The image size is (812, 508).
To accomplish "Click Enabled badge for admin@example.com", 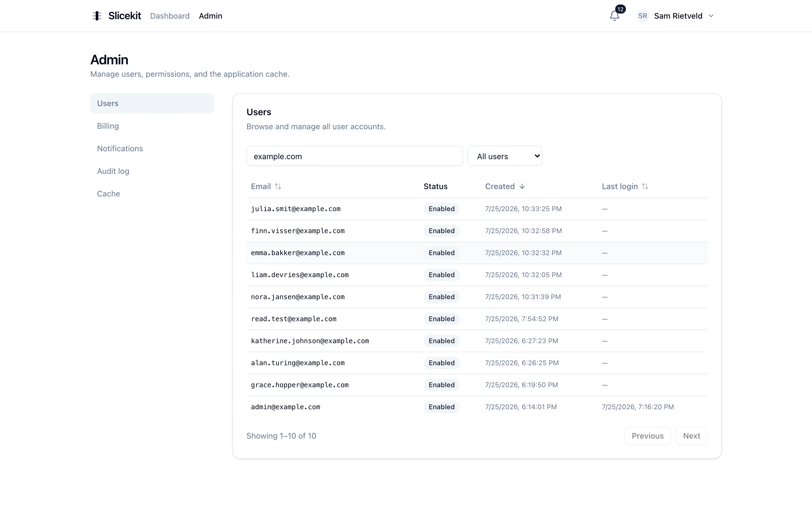I will [442, 407].
